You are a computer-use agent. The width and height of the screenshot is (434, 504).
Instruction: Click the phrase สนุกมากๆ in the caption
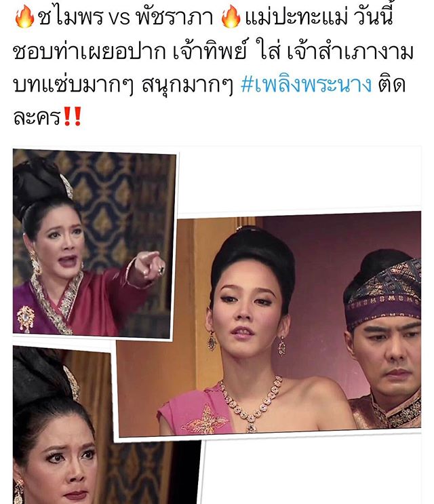pyautogui.click(x=187, y=85)
